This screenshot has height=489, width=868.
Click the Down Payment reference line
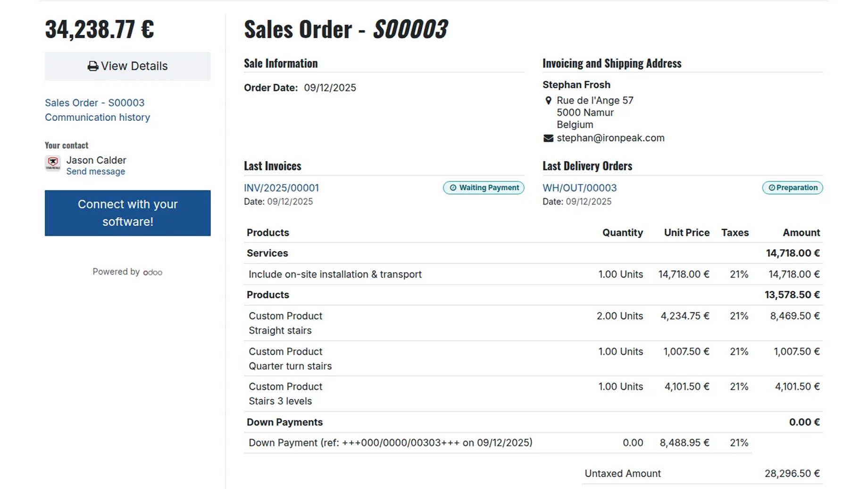[x=390, y=443]
